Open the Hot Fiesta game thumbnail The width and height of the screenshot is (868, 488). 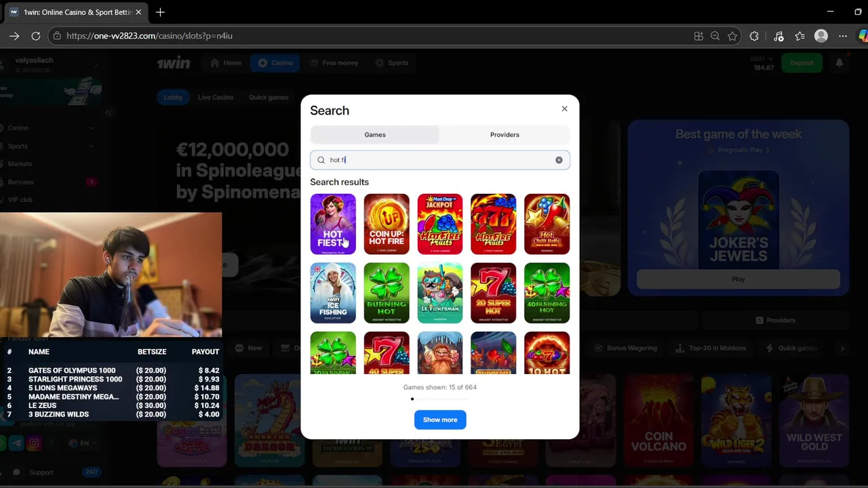click(x=333, y=224)
